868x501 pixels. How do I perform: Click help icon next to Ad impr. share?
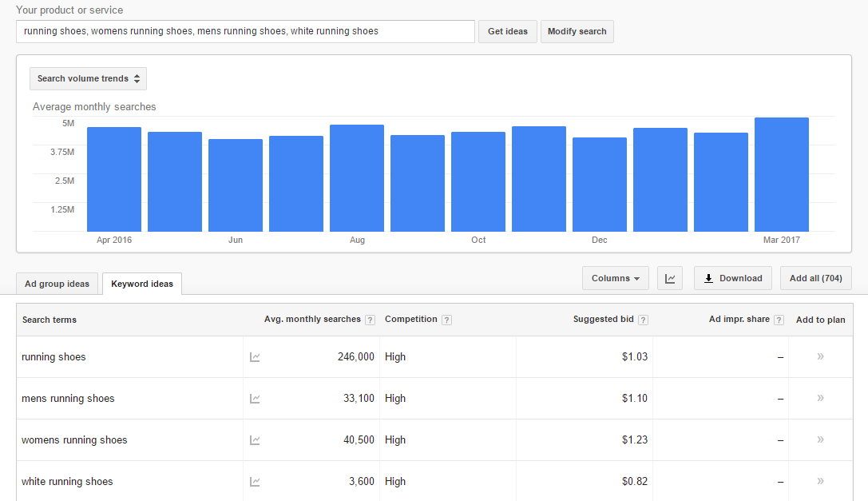pos(779,320)
